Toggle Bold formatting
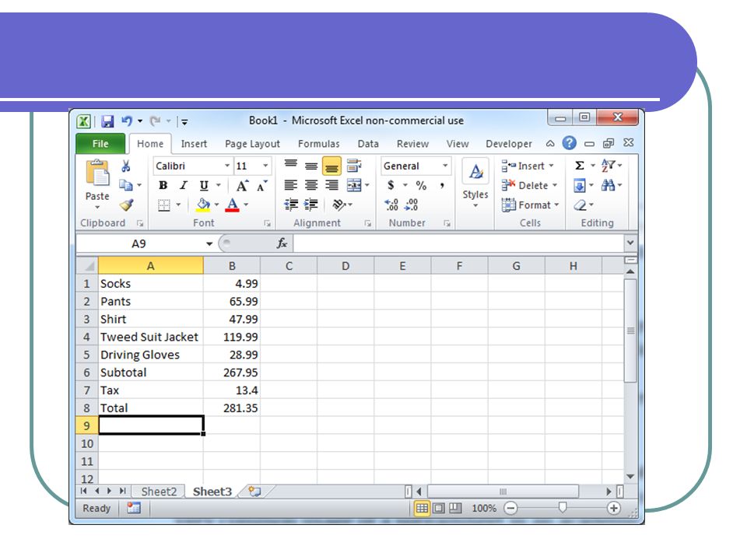This screenshot has width=747, height=560. tap(163, 185)
